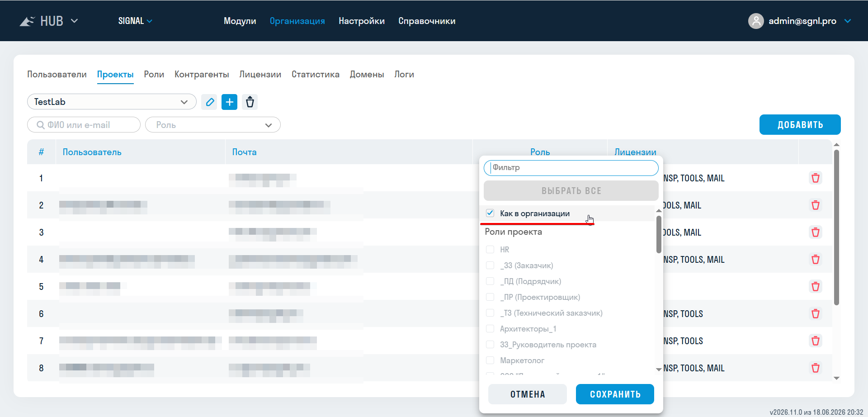Open the TestLab project dropdown
Image resolution: width=868 pixels, height=417 pixels.
[112, 102]
